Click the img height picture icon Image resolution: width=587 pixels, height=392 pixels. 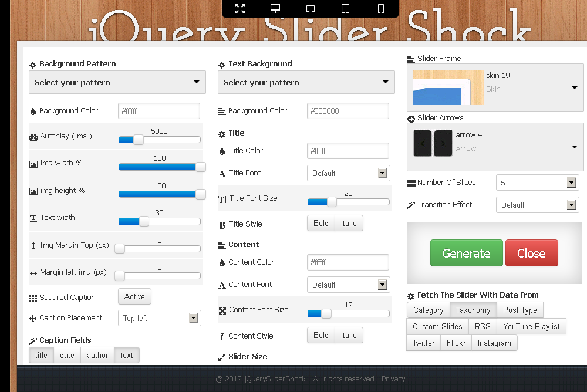tap(33, 191)
